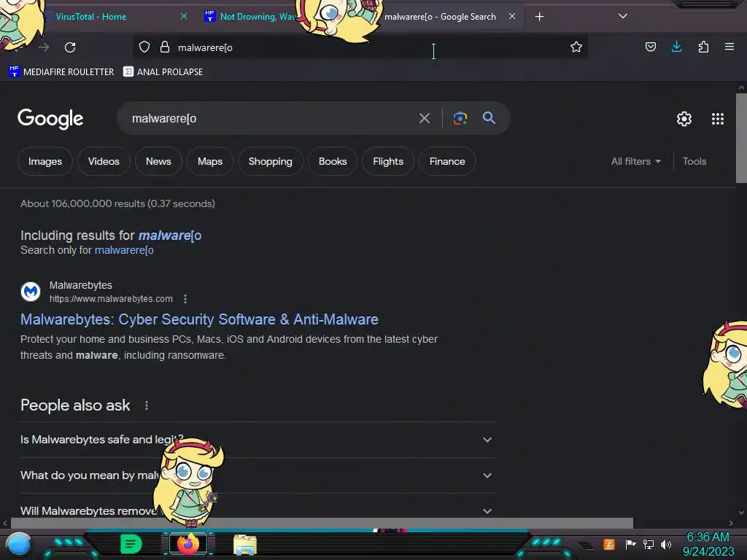The height and width of the screenshot is (560, 747).
Task: Clear the Google search box with X
Action: click(425, 118)
